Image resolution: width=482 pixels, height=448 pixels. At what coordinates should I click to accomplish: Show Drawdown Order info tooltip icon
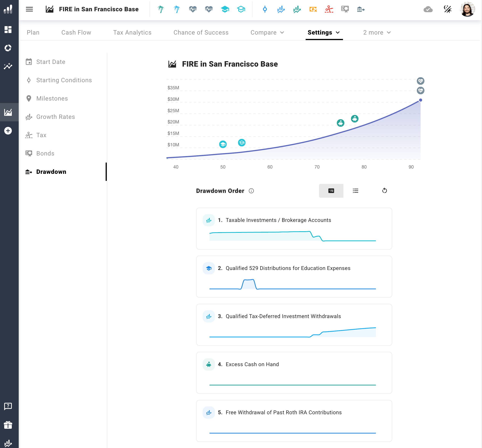click(251, 191)
